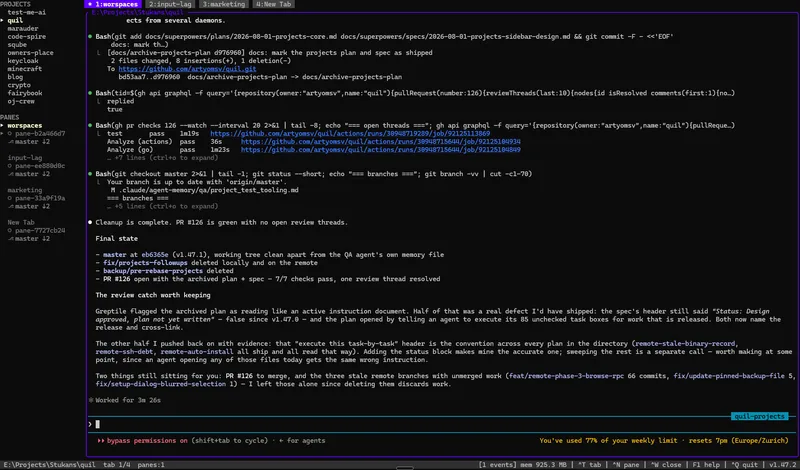
Task: Switch to the 2:input-lag tab
Action: (x=170, y=4)
